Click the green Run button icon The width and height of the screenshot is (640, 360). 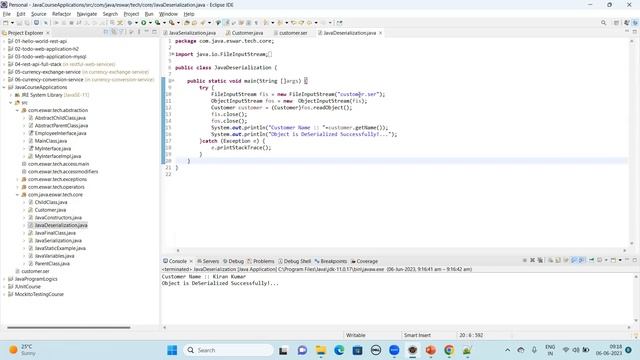pyautogui.click(x=144, y=23)
